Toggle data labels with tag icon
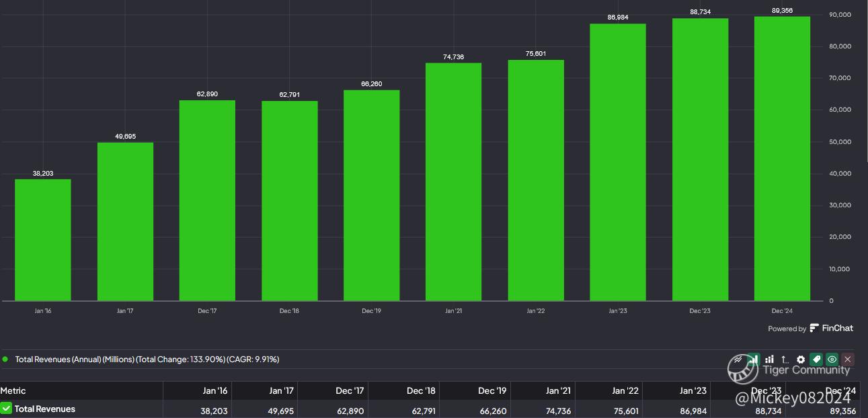 pyautogui.click(x=816, y=359)
